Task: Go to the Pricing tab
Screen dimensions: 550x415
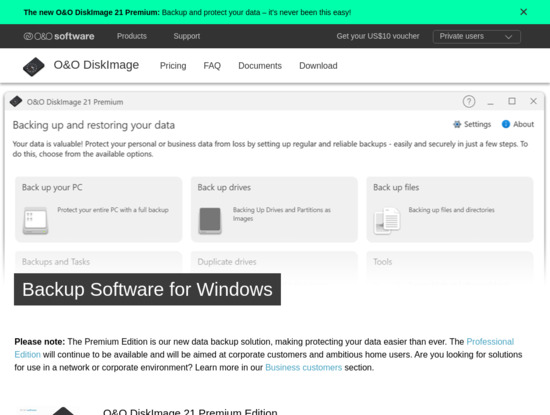Action: [x=173, y=66]
